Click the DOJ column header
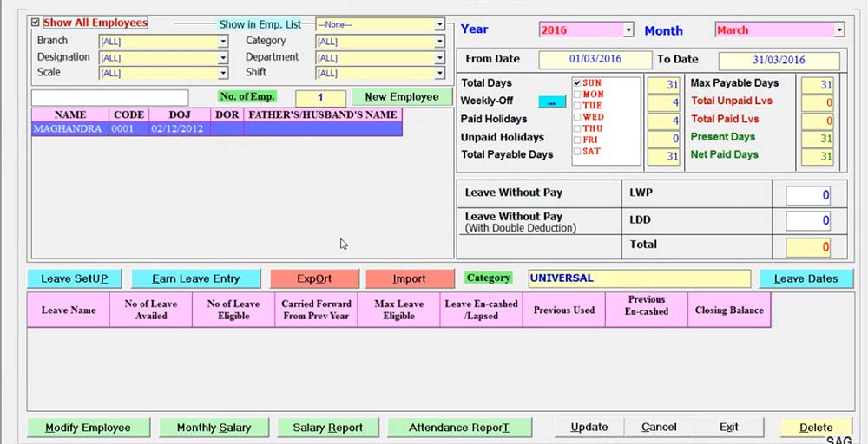The height and width of the screenshot is (444, 868). tap(180, 115)
